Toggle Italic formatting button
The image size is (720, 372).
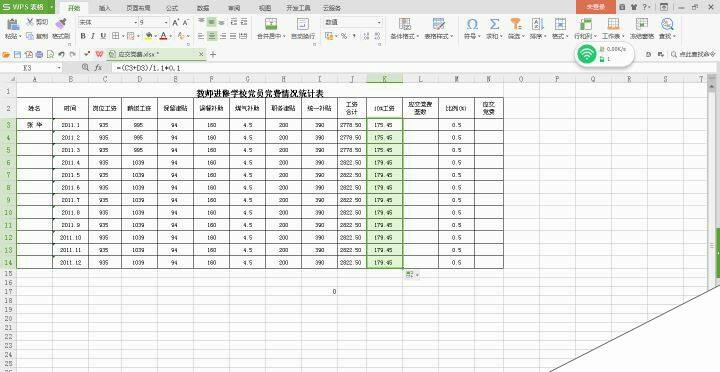[x=93, y=36]
